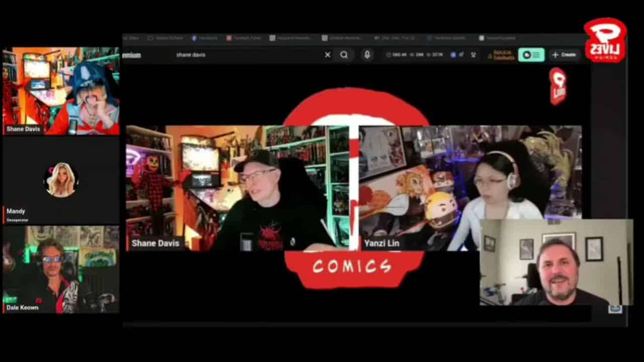Click the picture-in-picture webcam overlay
Image resolution: width=644 pixels, height=362 pixels.
click(x=556, y=262)
